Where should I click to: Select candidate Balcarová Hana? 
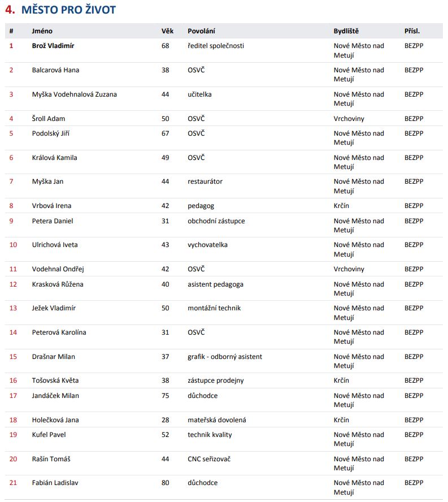pos(55,70)
